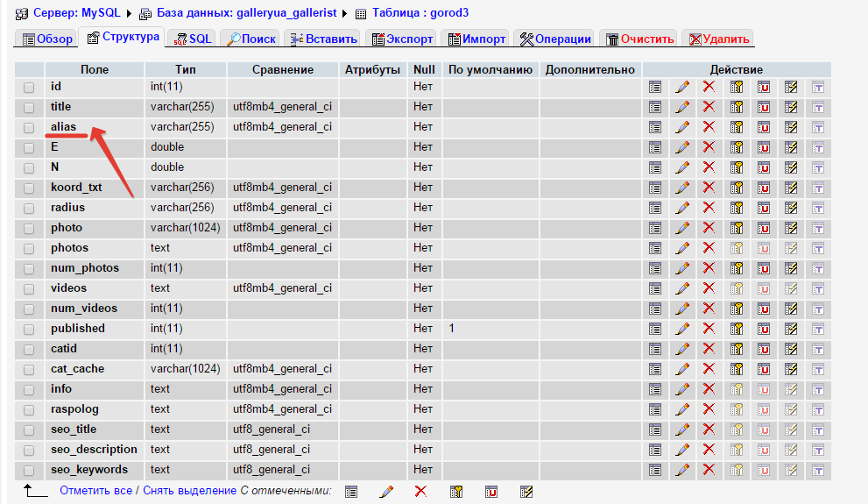Edit the catid field with pencil icon

pyautogui.click(x=682, y=349)
